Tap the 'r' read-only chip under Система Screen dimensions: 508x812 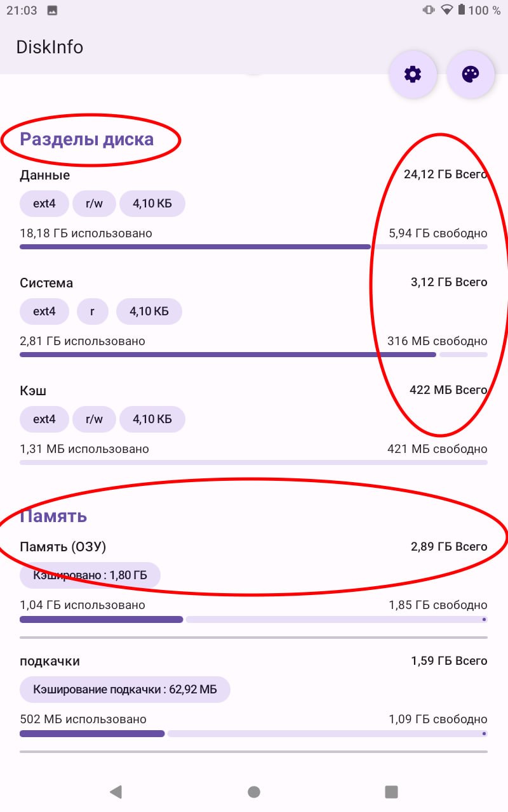coord(93,311)
